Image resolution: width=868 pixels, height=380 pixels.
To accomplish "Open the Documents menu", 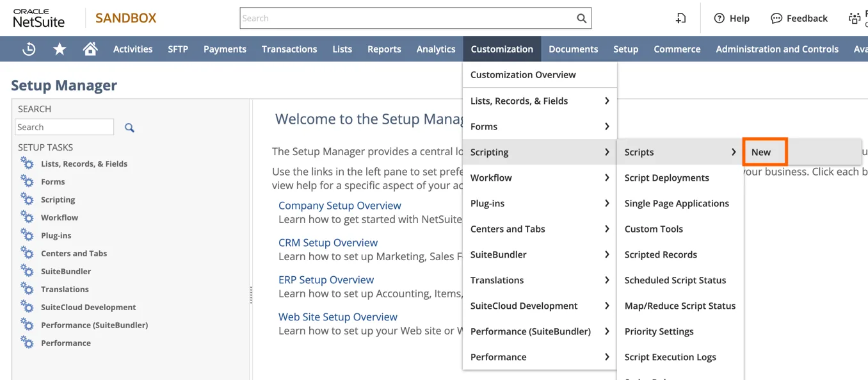I will tap(573, 49).
